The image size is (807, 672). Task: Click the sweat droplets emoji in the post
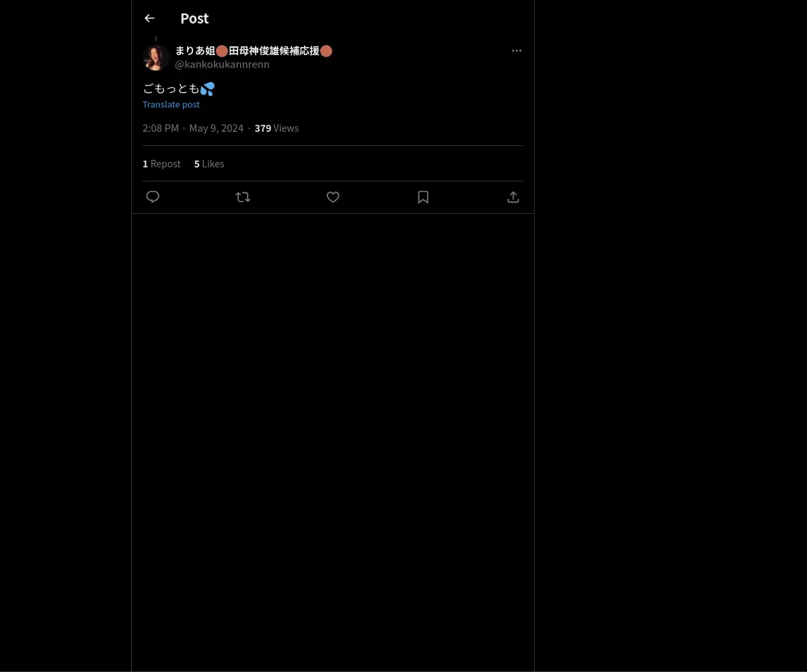pos(207,89)
